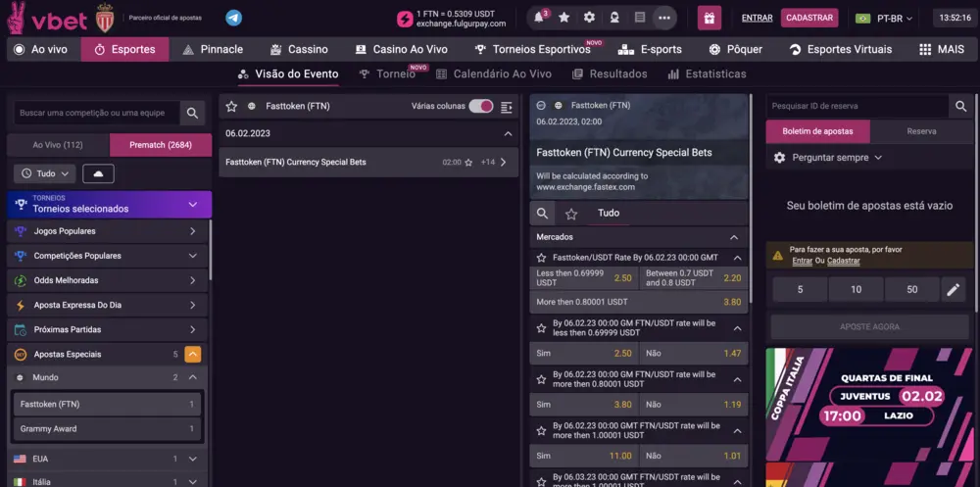Open bet slip settings gear icon

779,158
